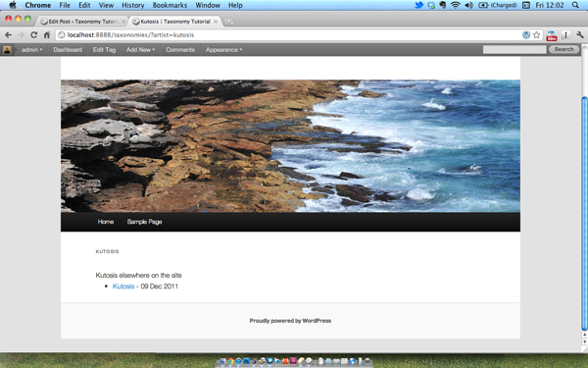This screenshot has width=588, height=368.
Task: Open Sample Page in the site navigation
Action: pyautogui.click(x=144, y=222)
